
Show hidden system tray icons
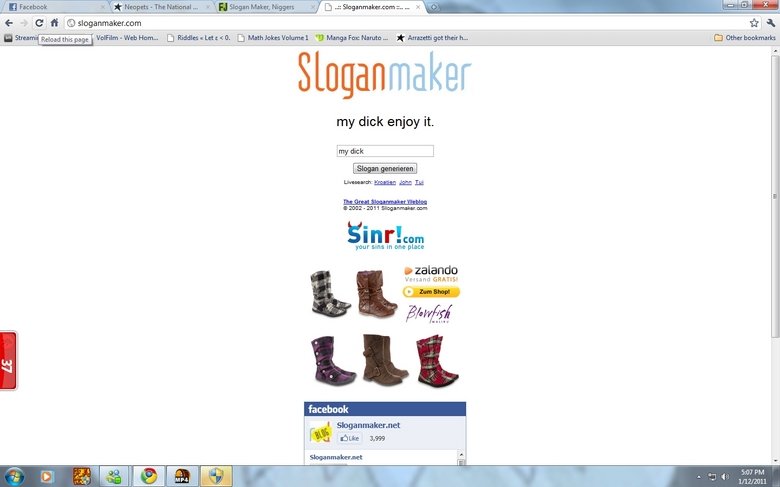tap(699, 477)
